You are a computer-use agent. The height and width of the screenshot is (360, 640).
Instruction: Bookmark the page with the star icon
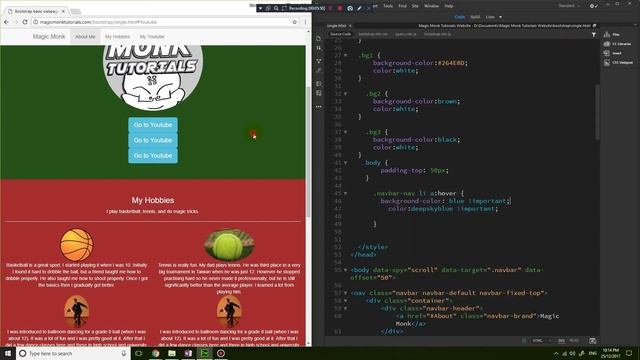pos(294,22)
